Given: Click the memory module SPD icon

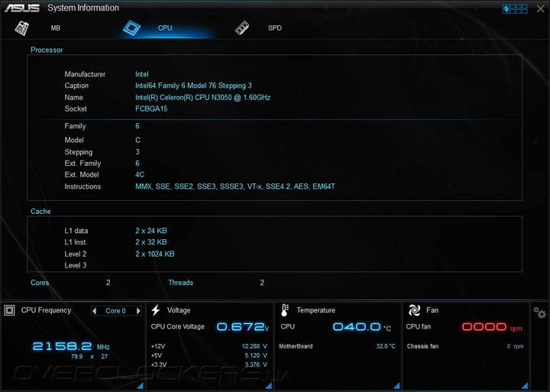Looking at the screenshot, I should click(x=242, y=28).
